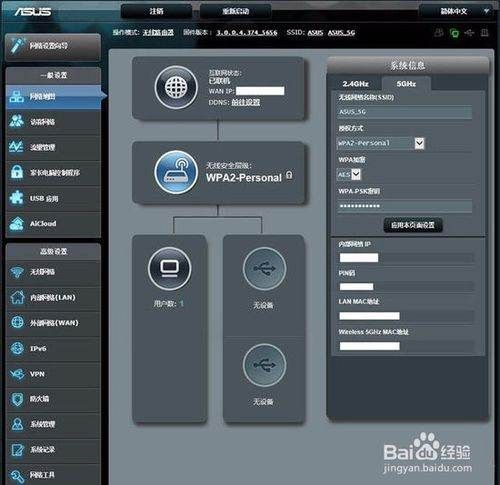Click the green network status icon in header
Viewport: 500px width, 485px height.
click(x=454, y=33)
